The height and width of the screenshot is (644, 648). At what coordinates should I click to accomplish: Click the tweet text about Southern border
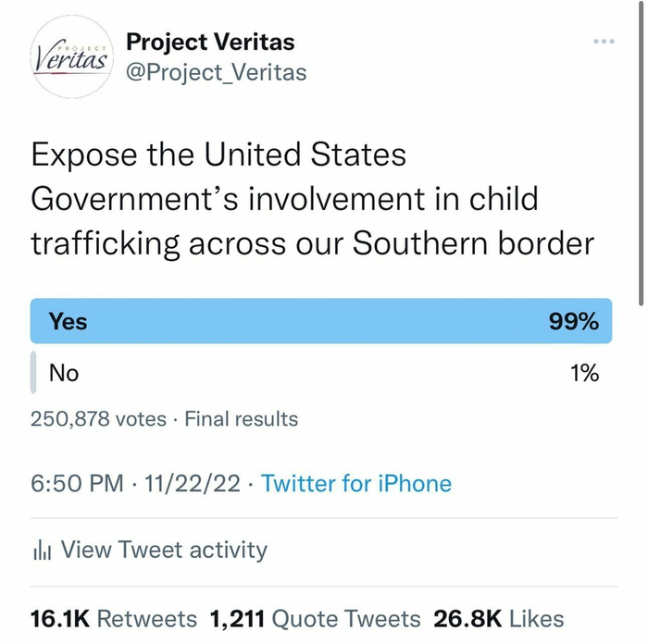pos(311,198)
